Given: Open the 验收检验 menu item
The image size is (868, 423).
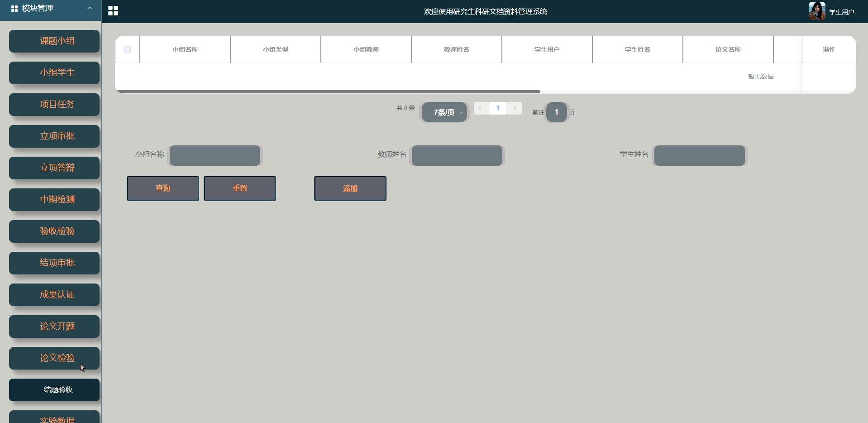Looking at the screenshot, I should click(x=54, y=231).
